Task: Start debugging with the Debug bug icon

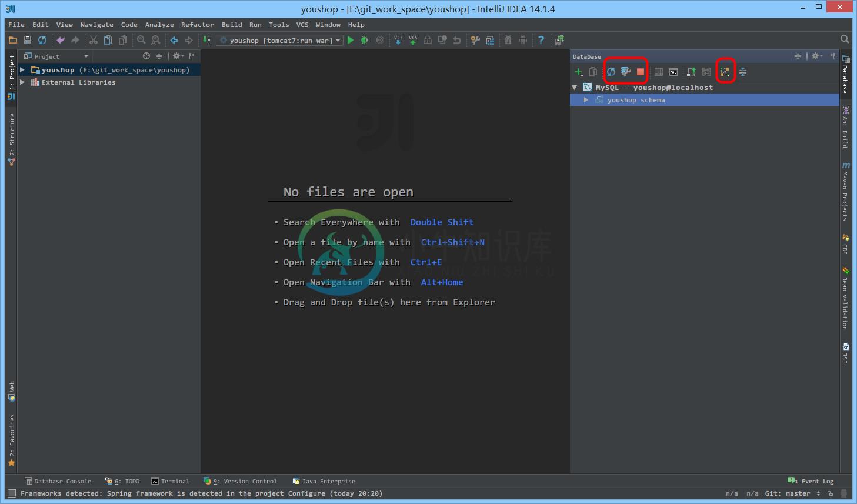Action: (x=365, y=40)
